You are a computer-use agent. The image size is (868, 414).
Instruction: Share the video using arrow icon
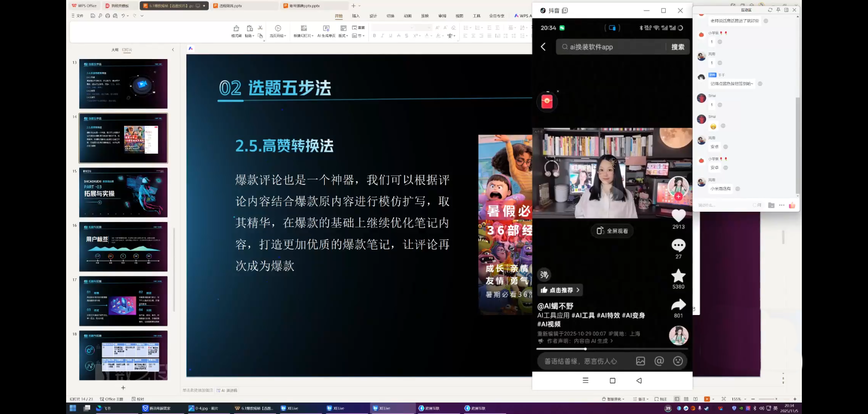click(678, 305)
